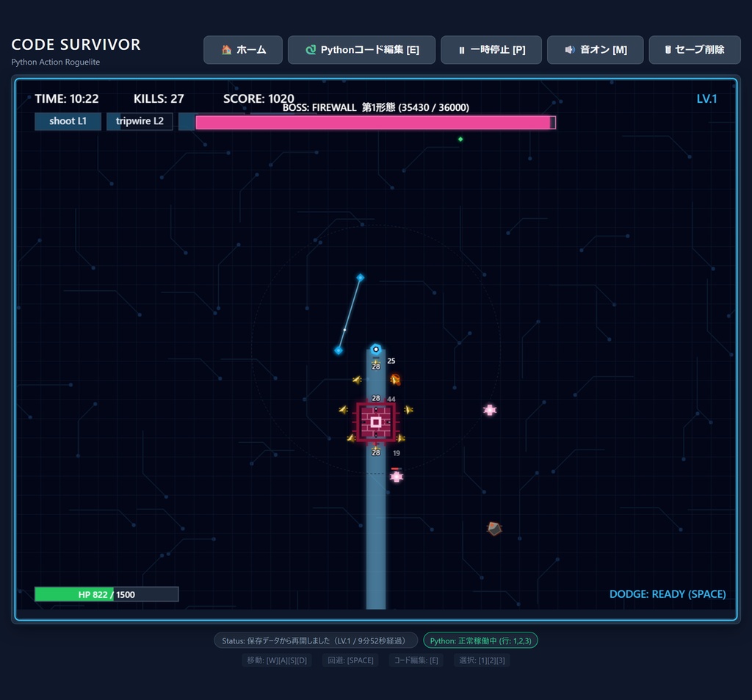Pick up the green gem below the boss bar
Viewport: 752px width, 700px height.
point(460,139)
